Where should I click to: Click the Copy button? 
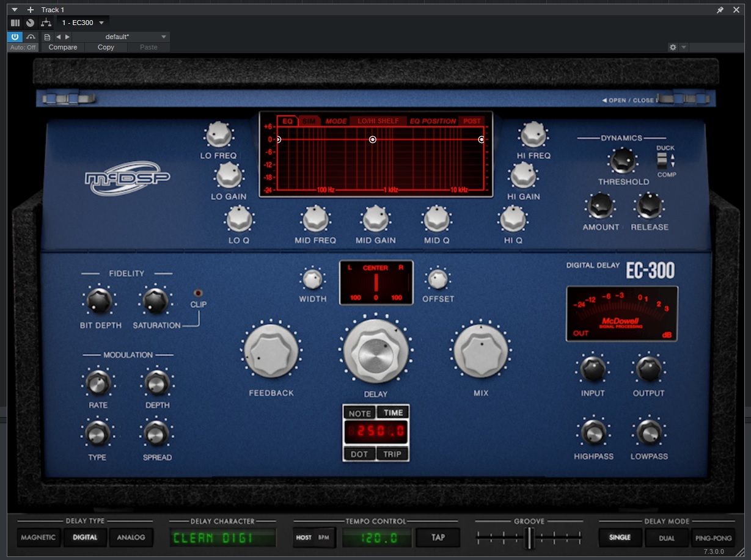coord(106,47)
